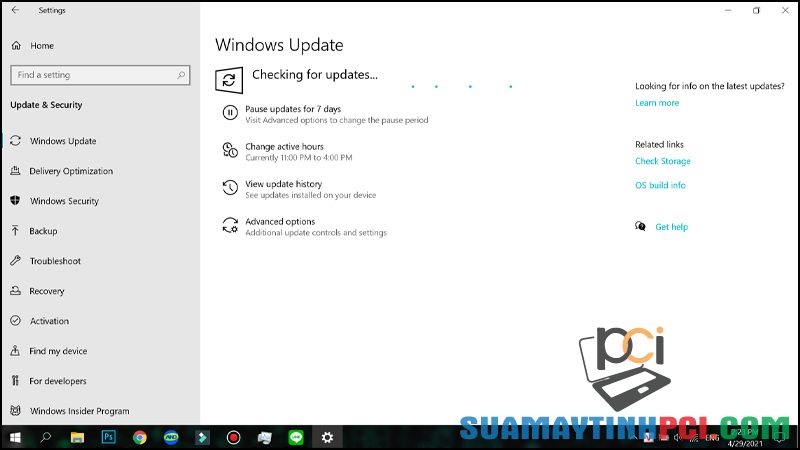The height and width of the screenshot is (450, 800).
Task: Click the Settings gear in taskbar
Action: pos(327,438)
